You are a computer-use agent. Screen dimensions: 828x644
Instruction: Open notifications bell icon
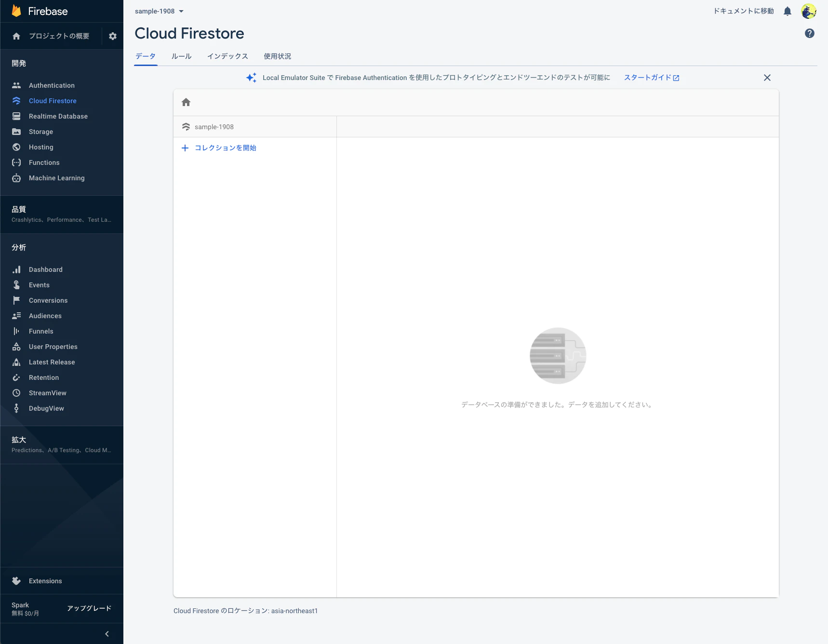pos(788,11)
